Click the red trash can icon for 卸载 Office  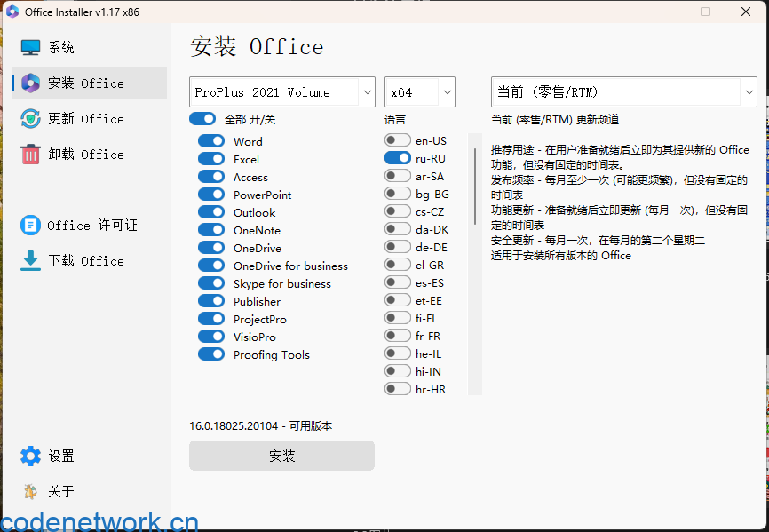point(30,154)
